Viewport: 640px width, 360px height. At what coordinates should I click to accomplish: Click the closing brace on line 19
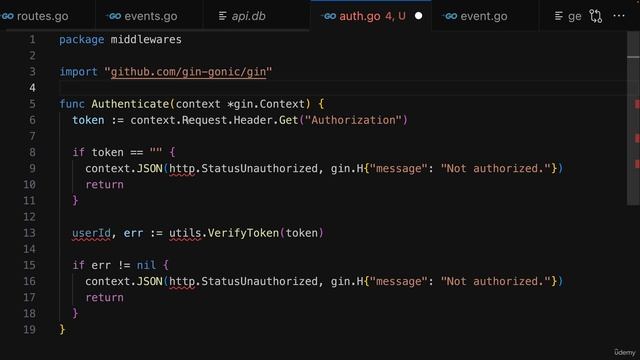[x=62, y=330]
